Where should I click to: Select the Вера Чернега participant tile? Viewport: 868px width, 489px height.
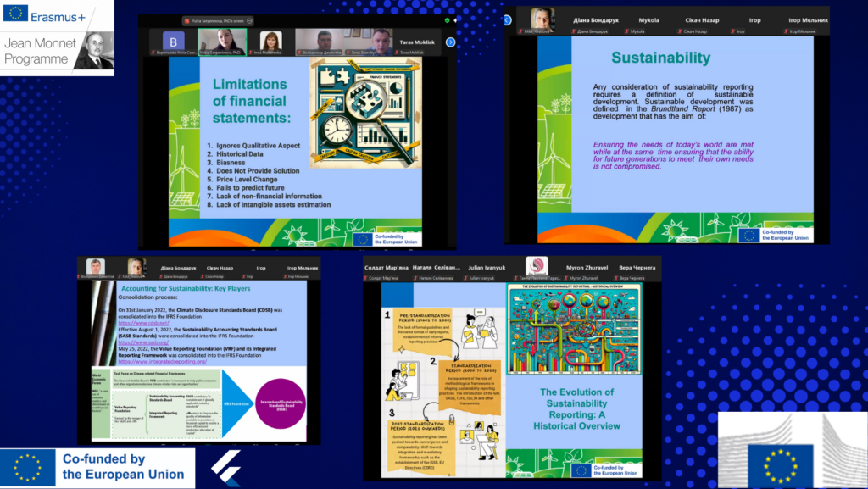pos(637,269)
